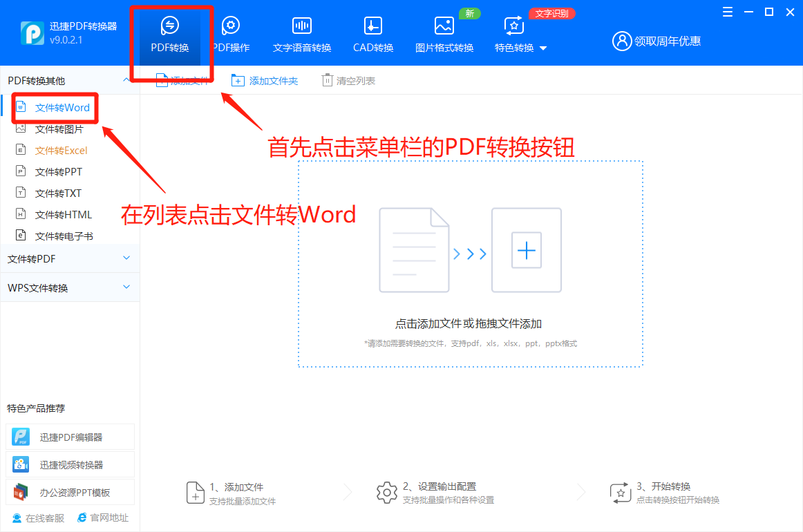Select 文件转HTML in the list

[x=64, y=215]
